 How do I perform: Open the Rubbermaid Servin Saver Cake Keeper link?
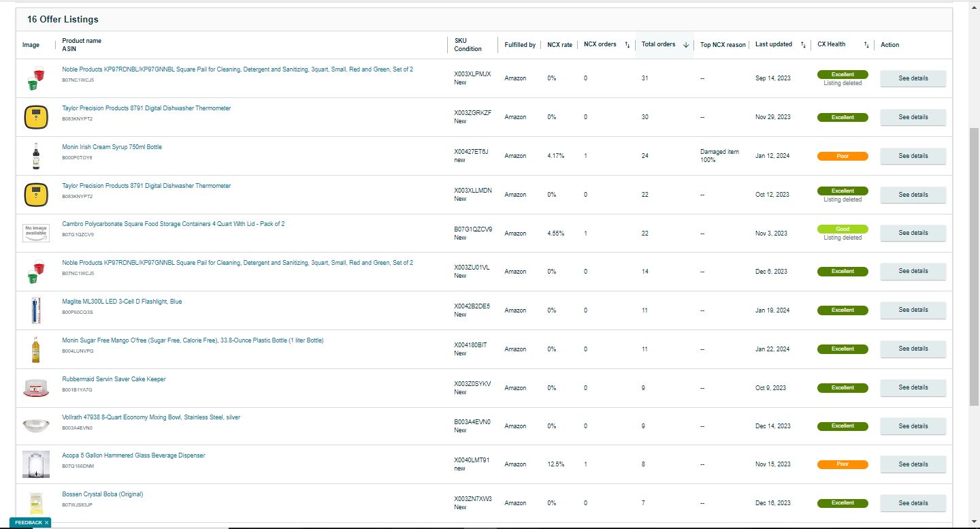coord(114,379)
